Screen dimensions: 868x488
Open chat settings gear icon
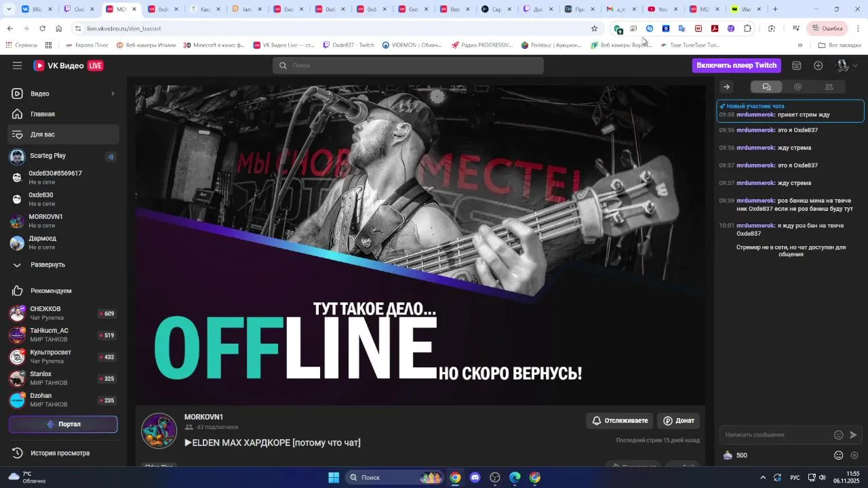pos(854,455)
